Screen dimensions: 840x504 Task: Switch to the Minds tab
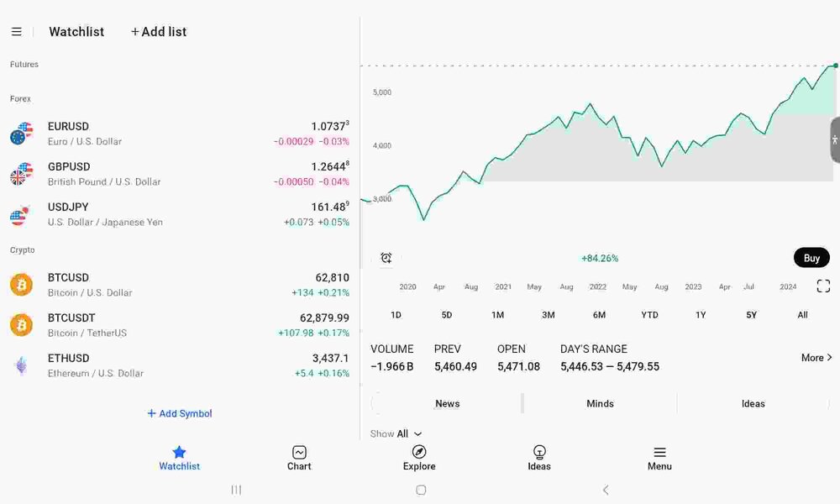600,404
